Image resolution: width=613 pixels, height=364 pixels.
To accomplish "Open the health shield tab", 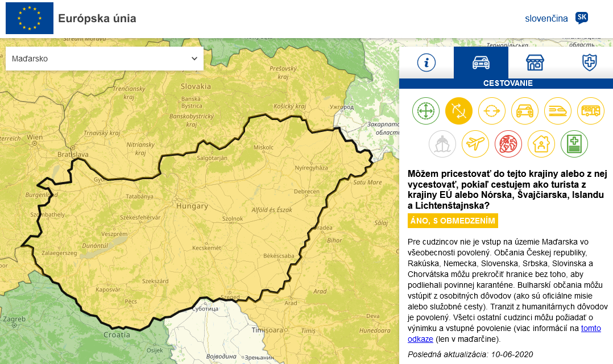I will (x=590, y=63).
